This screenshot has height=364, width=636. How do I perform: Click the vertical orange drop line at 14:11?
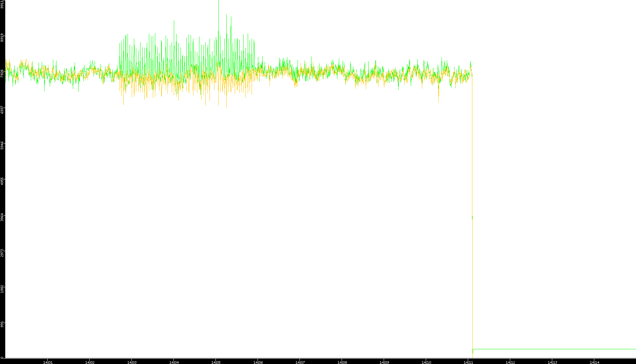[473, 280]
